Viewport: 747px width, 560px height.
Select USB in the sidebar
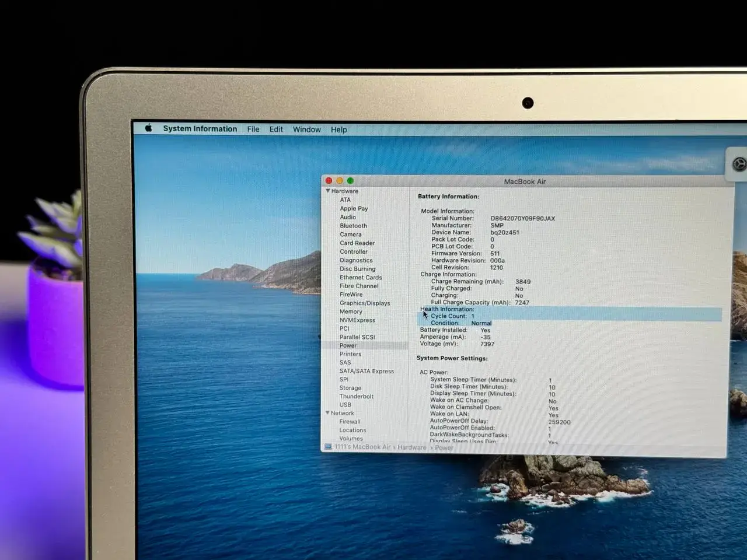(345, 405)
